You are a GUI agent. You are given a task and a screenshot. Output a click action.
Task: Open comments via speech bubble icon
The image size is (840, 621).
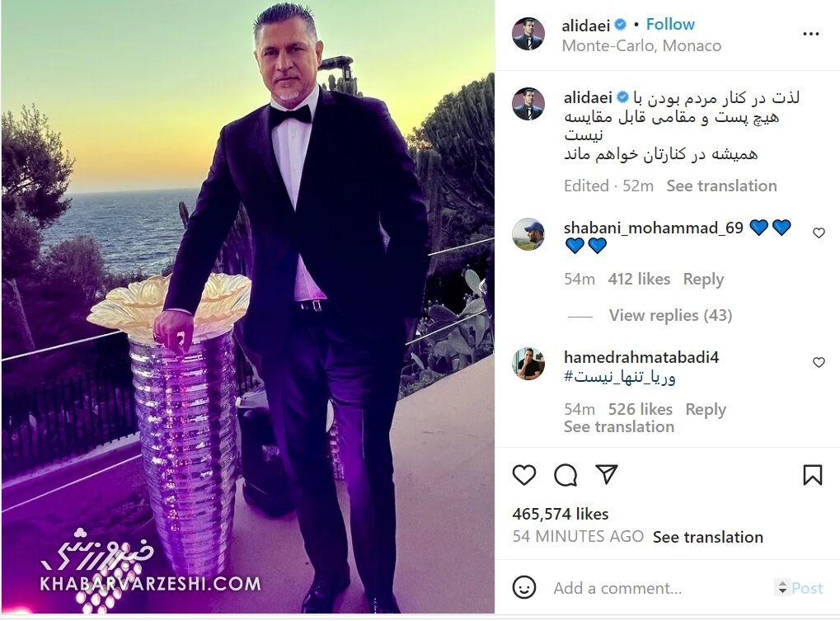tap(565, 475)
